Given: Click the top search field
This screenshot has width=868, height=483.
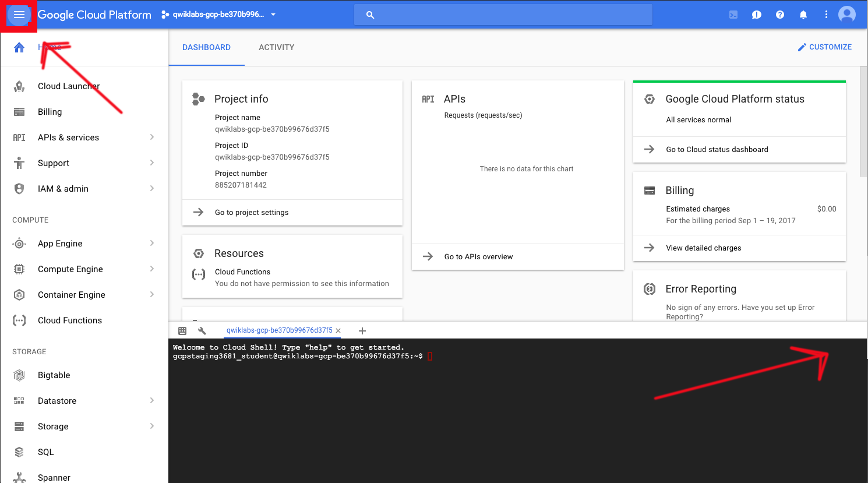Looking at the screenshot, I should [x=503, y=15].
